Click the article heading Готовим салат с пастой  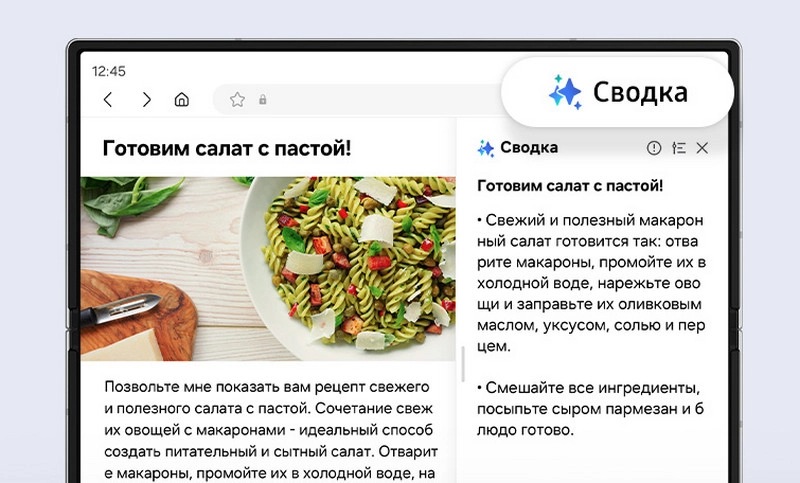227,148
